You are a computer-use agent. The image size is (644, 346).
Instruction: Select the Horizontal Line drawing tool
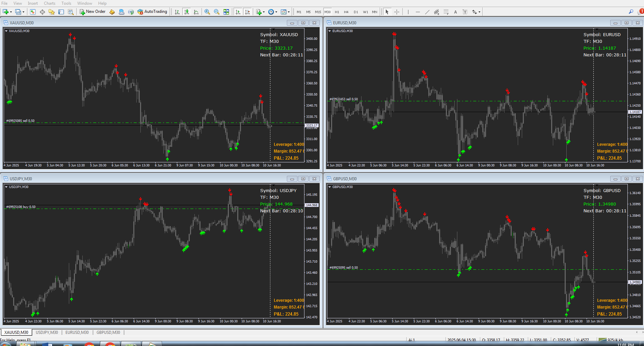418,12
